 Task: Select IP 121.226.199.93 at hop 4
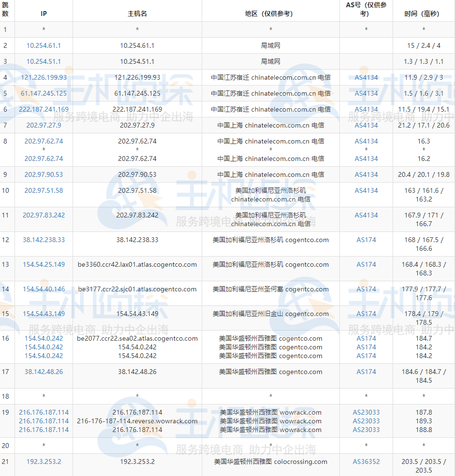pyautogui.click(x=44, y=77)
